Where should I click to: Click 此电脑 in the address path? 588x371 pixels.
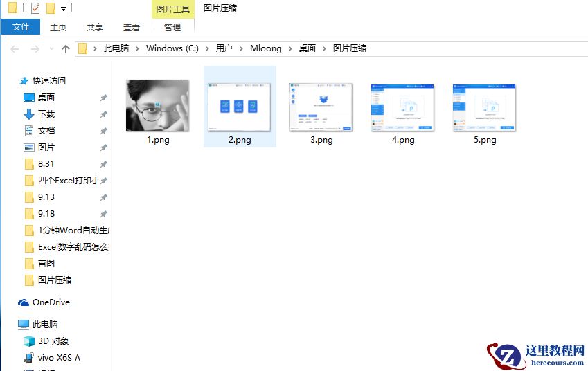pos(116,48)
